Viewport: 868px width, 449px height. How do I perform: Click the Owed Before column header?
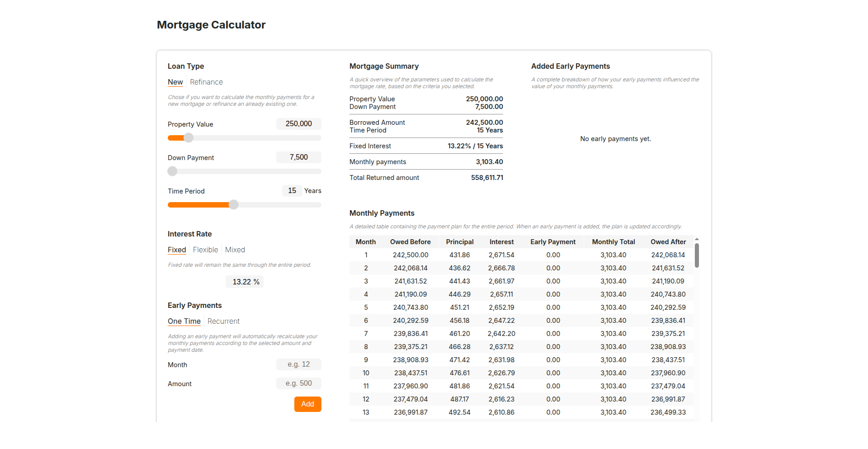[410, 242]
